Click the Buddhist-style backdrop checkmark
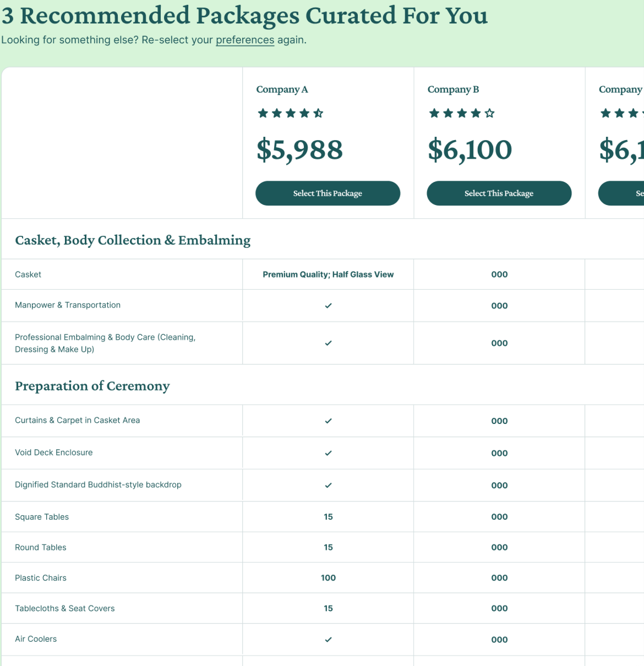Screen dimensions: 644x666 [328, 485]
